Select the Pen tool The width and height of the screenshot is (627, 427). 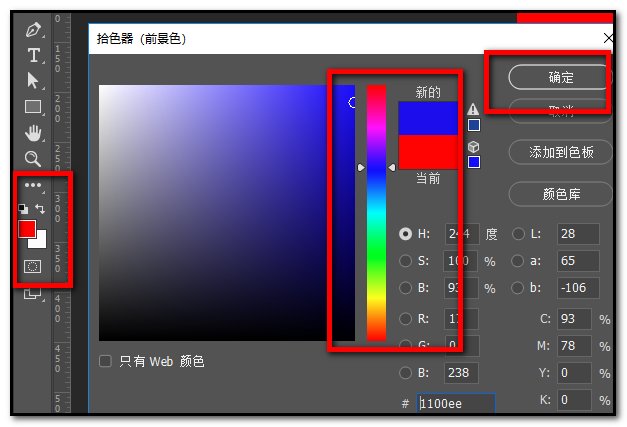(x=33, y=30)
